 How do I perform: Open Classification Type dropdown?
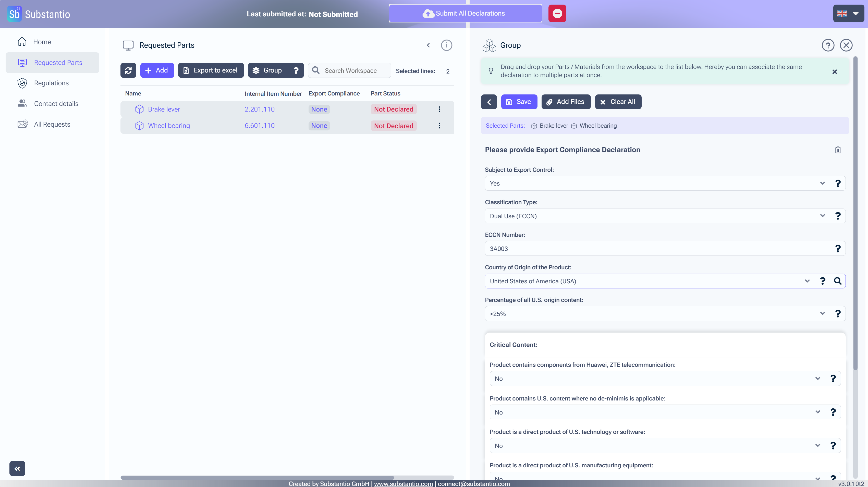click(x=654, y=216)
